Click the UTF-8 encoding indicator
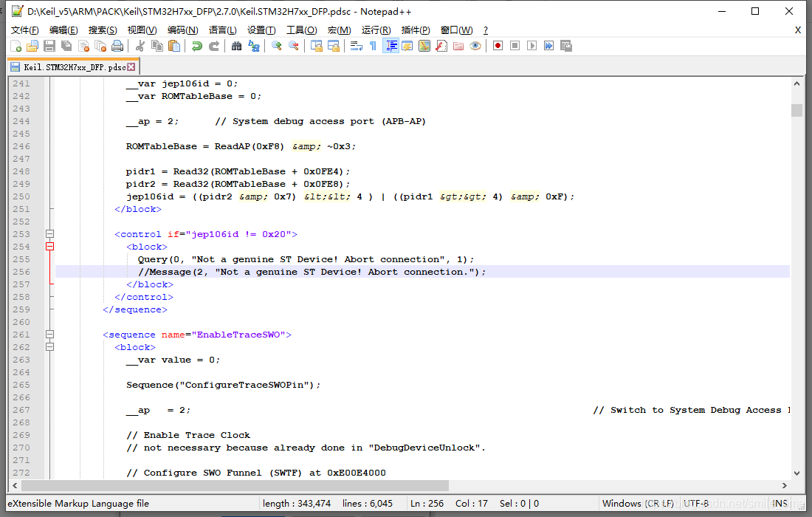 tap(695, 503)
